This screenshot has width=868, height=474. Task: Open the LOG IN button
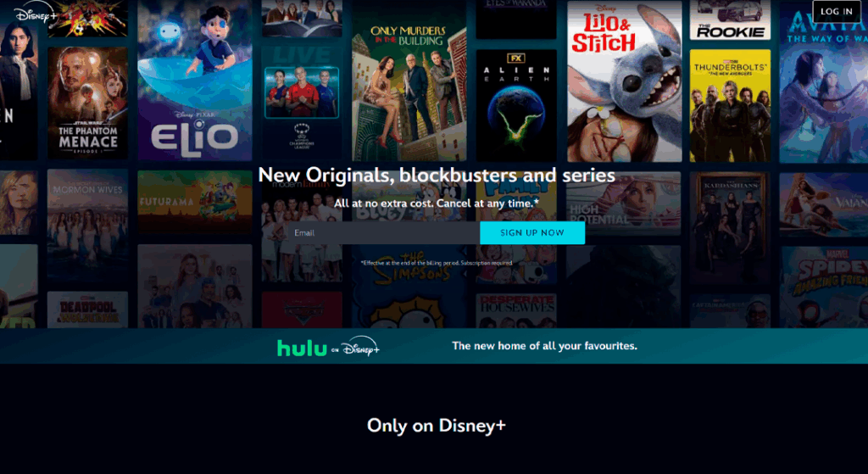tap(837, 11)
